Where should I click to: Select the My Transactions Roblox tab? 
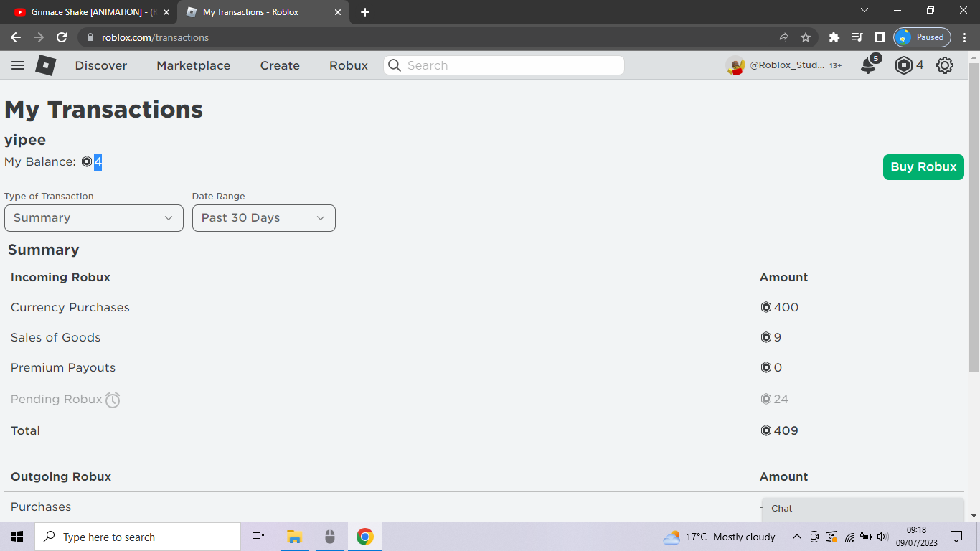[x=262, y=12]
